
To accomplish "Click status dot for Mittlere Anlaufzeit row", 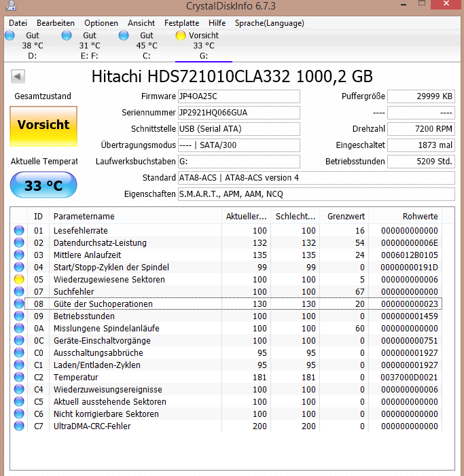I will tap(19, 255).
